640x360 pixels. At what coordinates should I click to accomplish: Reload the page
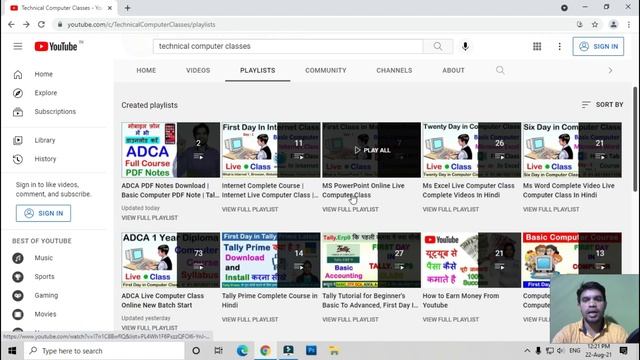[41, 24]
